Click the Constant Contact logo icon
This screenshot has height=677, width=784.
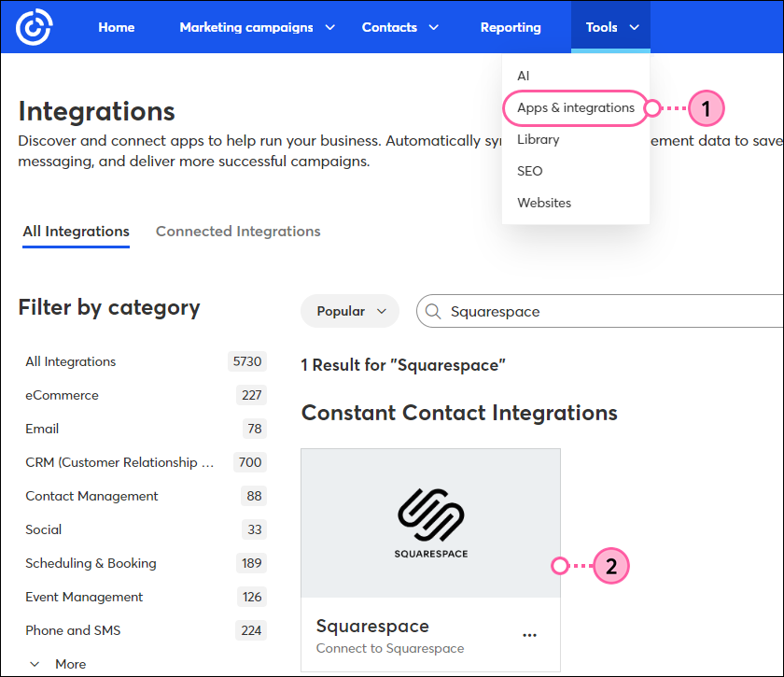click(34, 27)
